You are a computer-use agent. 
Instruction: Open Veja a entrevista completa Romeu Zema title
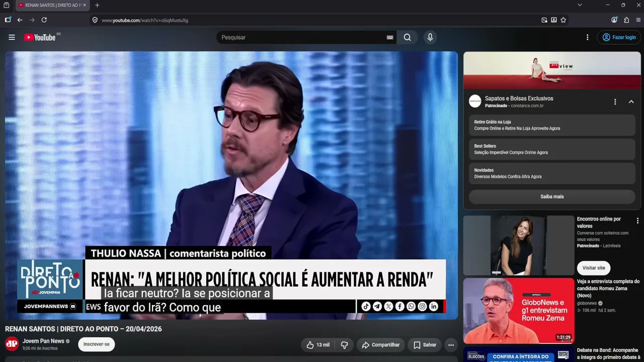(608, 289)
